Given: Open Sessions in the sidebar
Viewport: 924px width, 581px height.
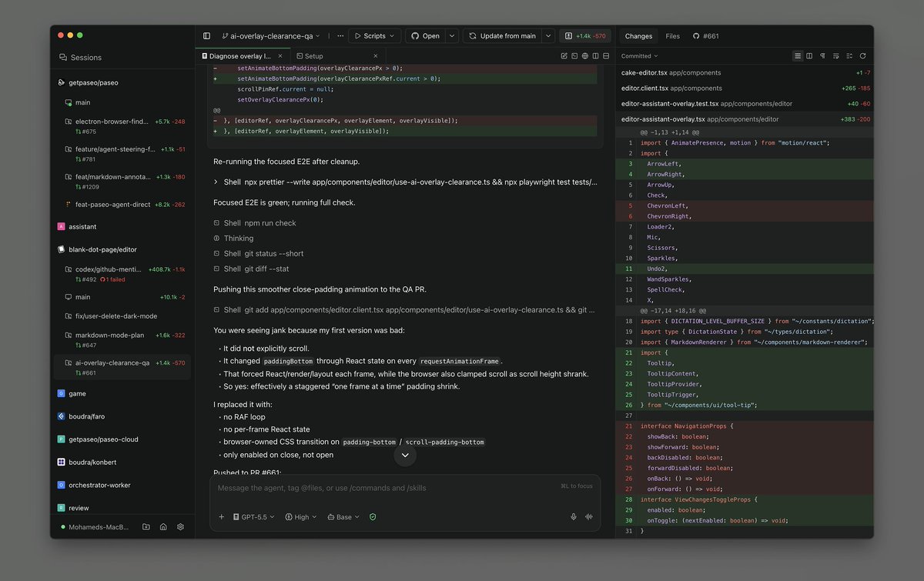Looking at the screenshot, I should pos(80,57).
